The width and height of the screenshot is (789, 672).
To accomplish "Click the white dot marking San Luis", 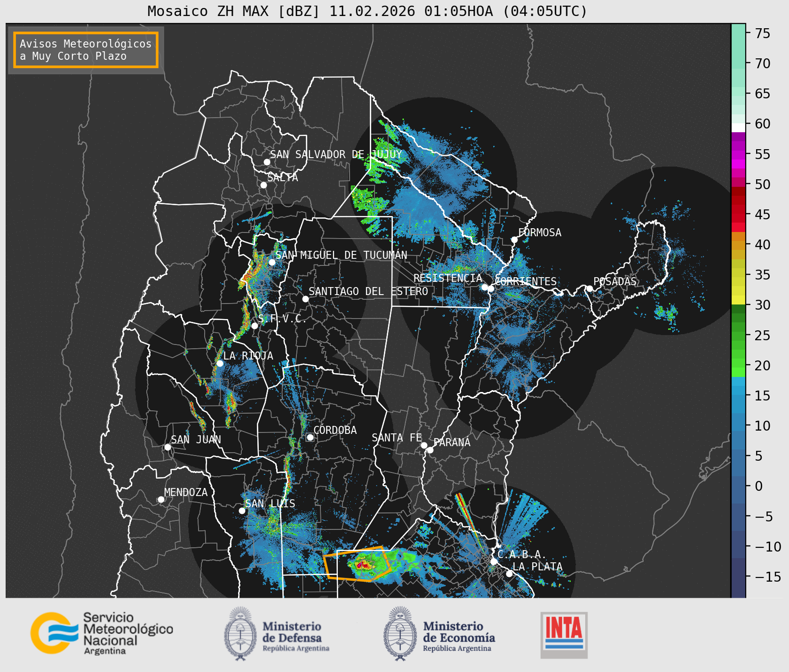I will pyautogui.click(x=242, y=511).
